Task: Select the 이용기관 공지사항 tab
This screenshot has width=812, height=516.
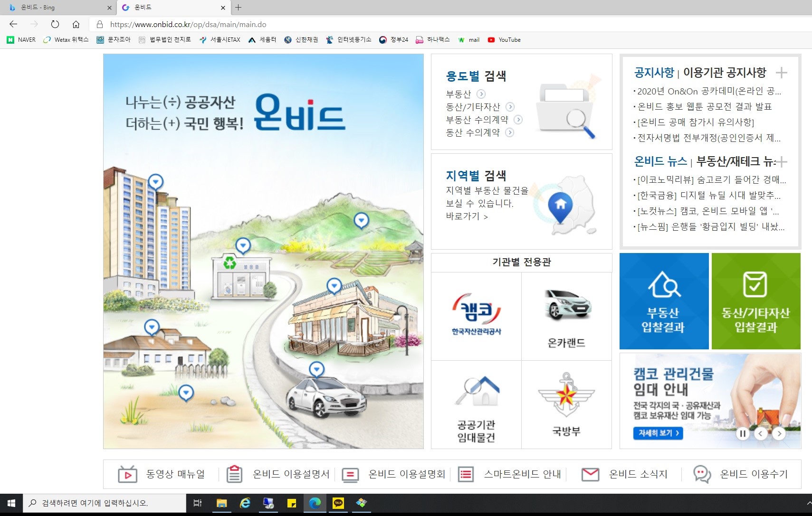Action: tap(725, 73)
